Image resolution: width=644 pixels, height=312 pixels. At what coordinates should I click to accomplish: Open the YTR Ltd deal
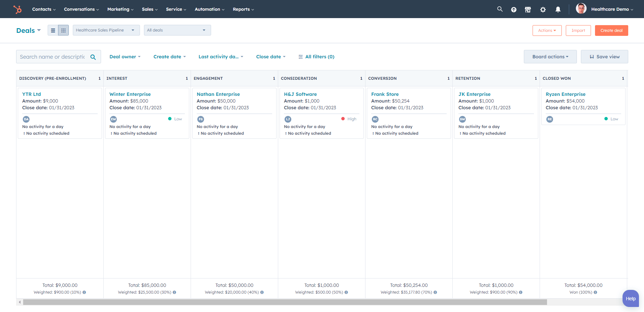(32, 94)
